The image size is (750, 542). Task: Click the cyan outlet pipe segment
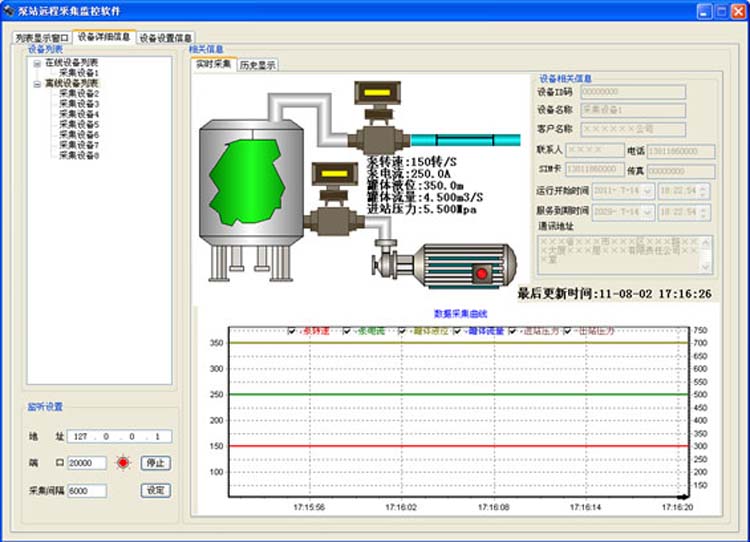tap(465, 140)
